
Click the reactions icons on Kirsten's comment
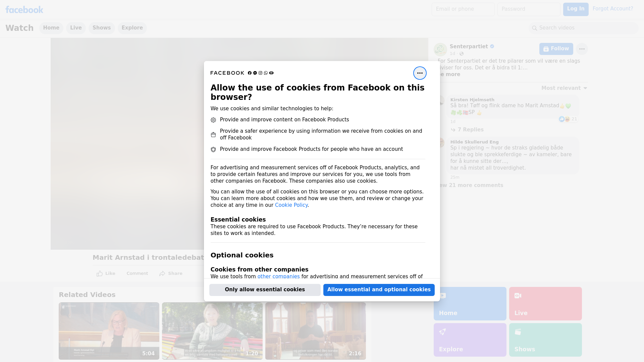click(x=565, y=119)
